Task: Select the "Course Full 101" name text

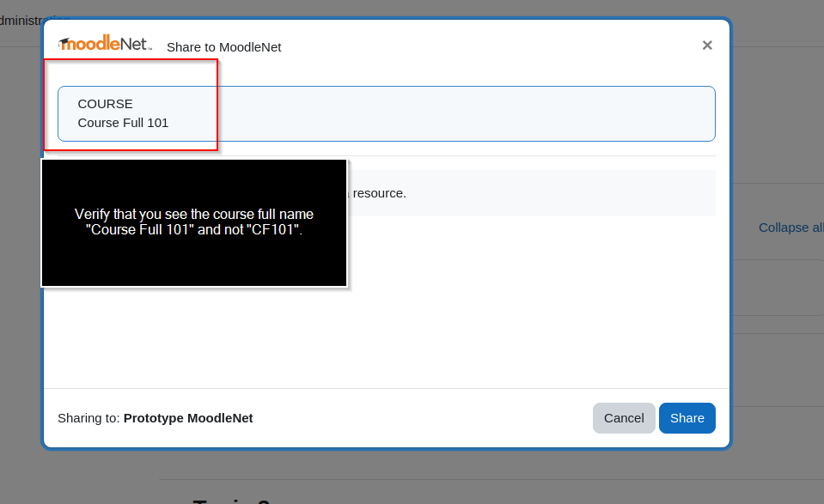Action: point(123,123)
